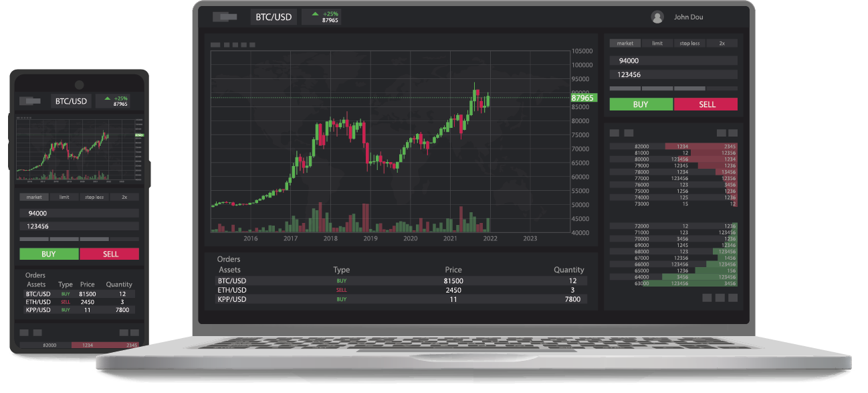Select the stop loss tab on laptop

[689, 44]
